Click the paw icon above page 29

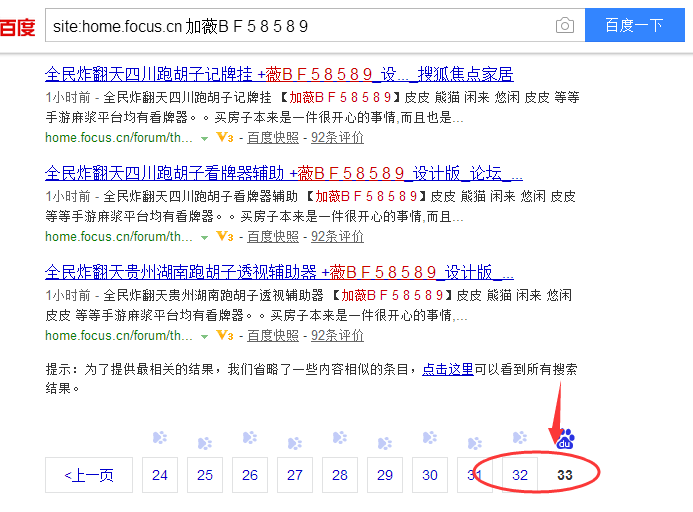coord(385,443)
